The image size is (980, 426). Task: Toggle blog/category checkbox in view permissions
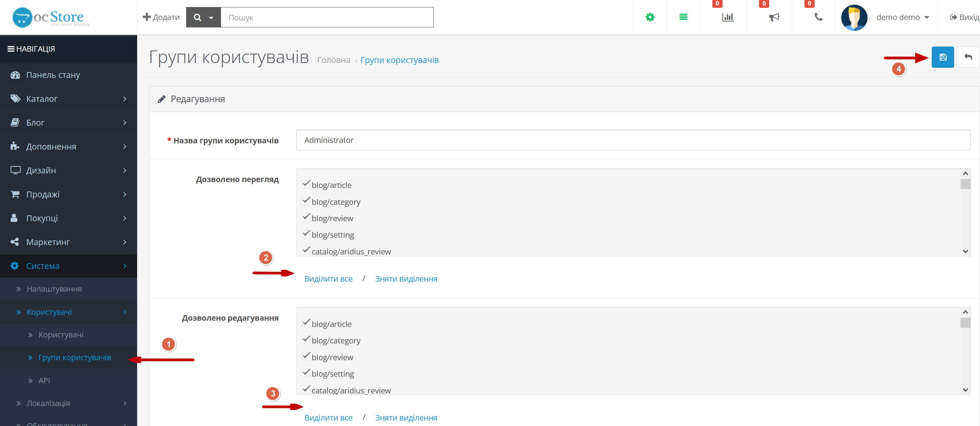tap(306, 200)
